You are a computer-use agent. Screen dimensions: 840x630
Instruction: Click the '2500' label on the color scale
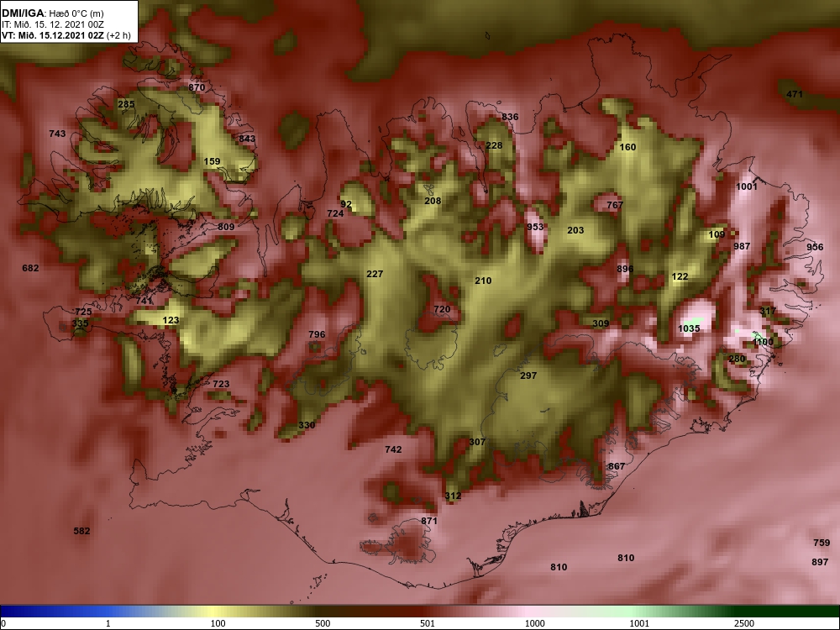743,623
